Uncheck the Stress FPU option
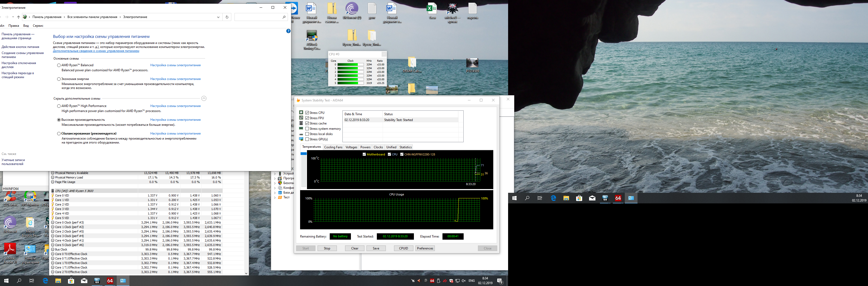 point(307,118)
